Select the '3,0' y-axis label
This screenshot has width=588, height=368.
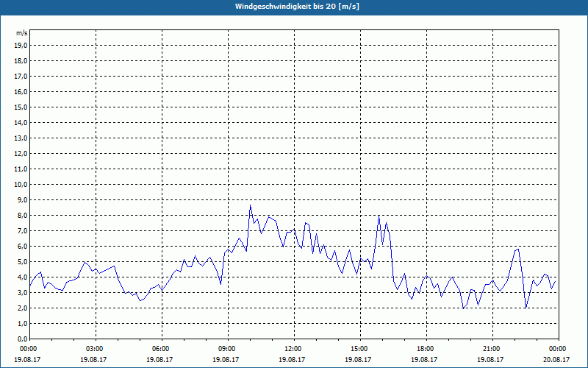pyautogui.click(x=22, y=292)
